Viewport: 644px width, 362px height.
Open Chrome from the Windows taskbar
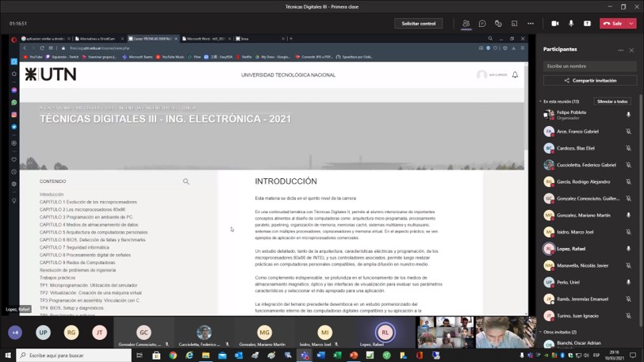(x=173, y=355)
